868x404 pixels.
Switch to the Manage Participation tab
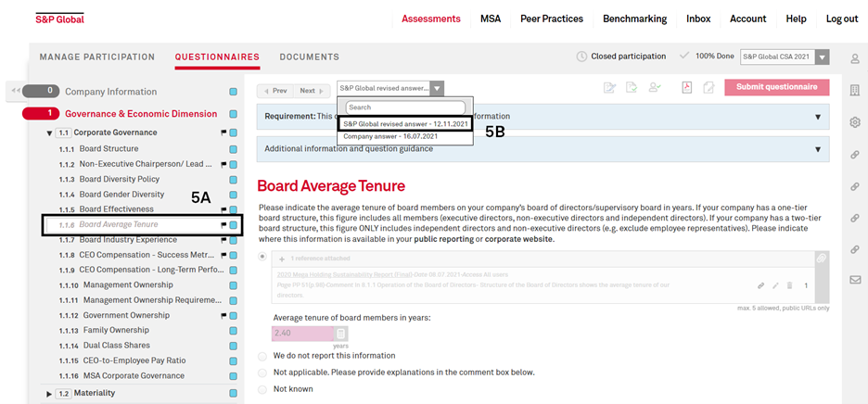[97, 57]
